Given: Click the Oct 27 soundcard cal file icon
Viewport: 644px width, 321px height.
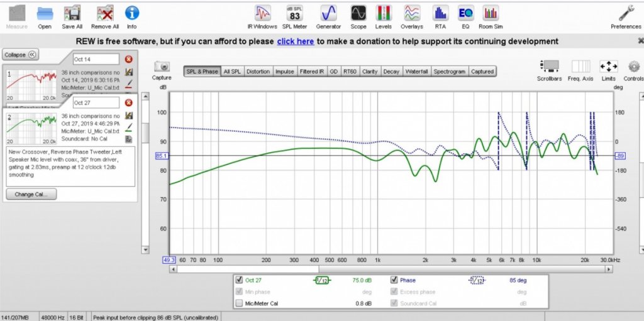Looking at the screenshot, I should [128, 139].
